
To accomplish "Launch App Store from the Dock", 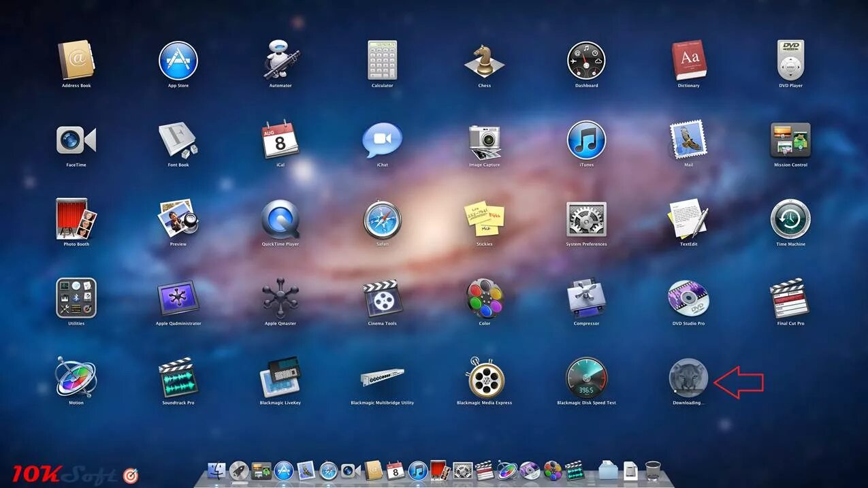I will point(284,471).
